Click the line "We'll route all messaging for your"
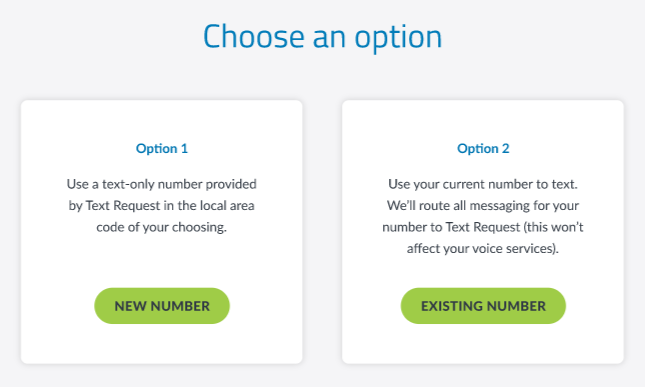Image resolution: width=645 pixels, height=387 pixels. click(x=483, y=206)
